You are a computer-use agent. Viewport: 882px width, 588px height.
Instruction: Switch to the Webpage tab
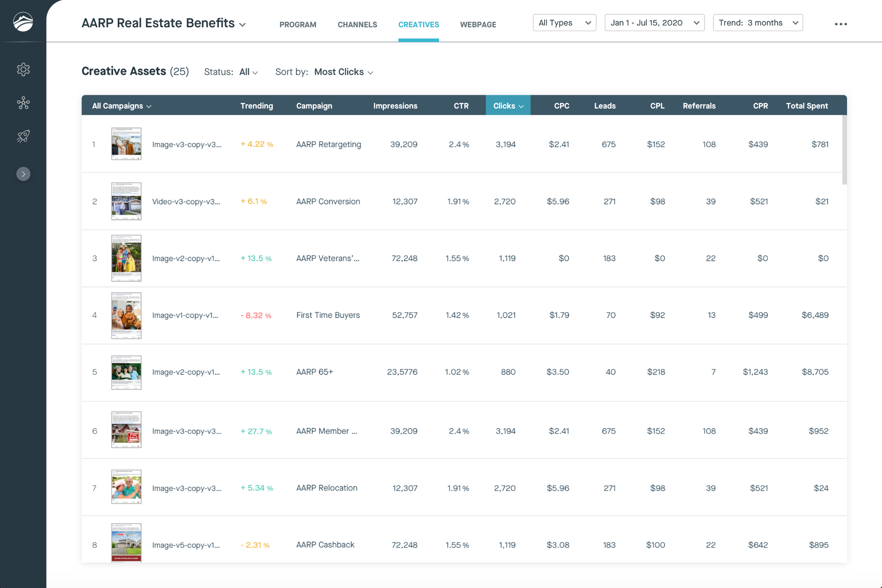478,25
